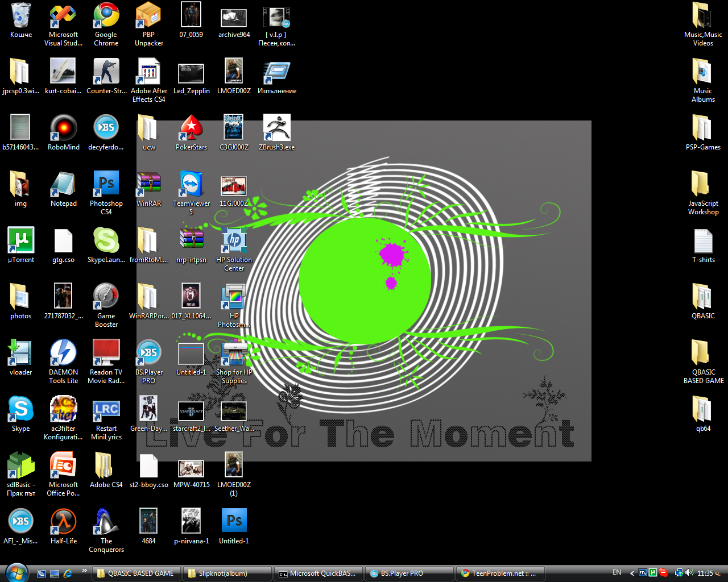728x582 pixels.
Task: Click the volume speaker tray icon
Action: (x=689, y=573)
